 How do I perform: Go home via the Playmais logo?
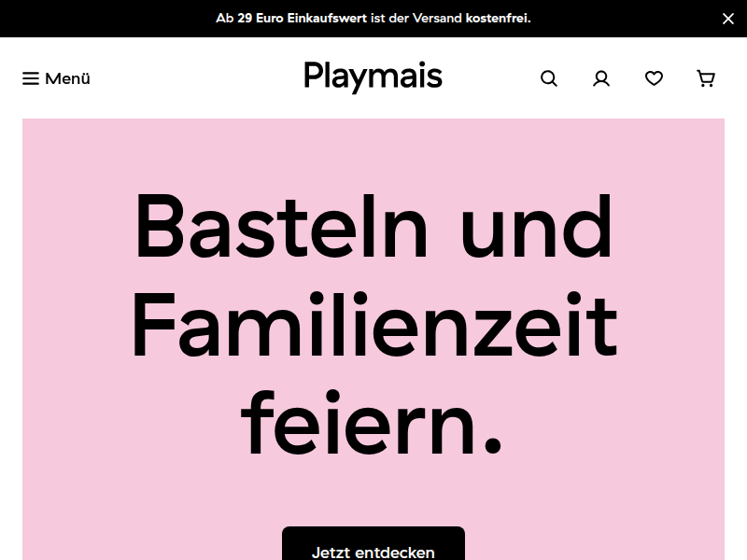click(373, 77)
